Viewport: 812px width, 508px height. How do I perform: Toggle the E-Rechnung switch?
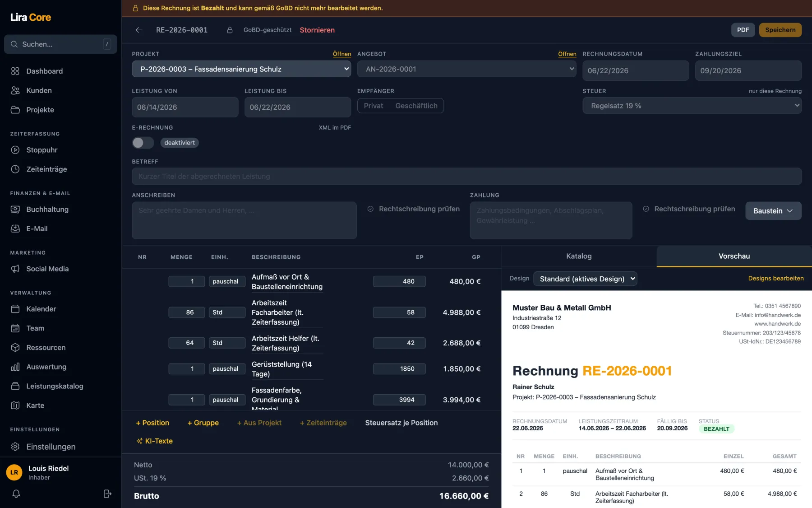tap(143, 143)
